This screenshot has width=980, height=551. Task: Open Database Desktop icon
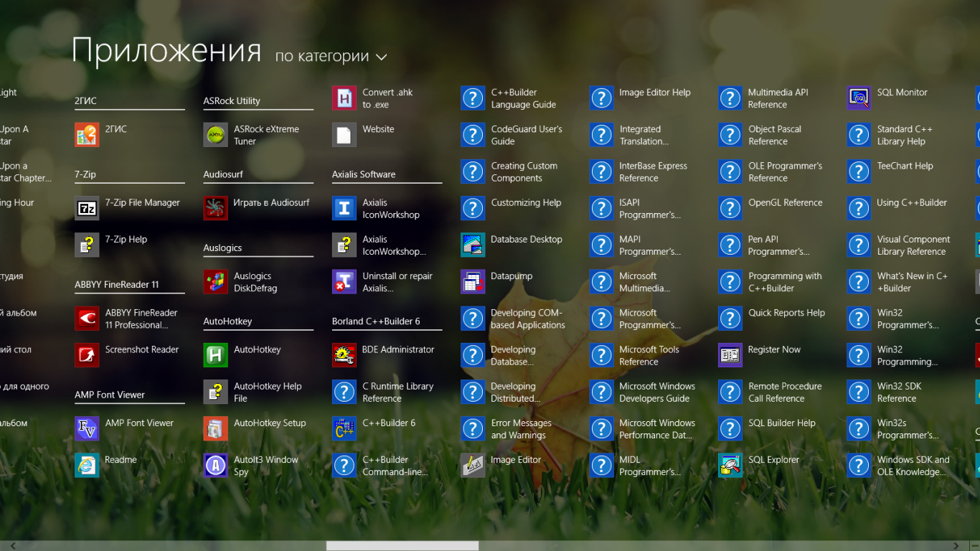point(473,245)
